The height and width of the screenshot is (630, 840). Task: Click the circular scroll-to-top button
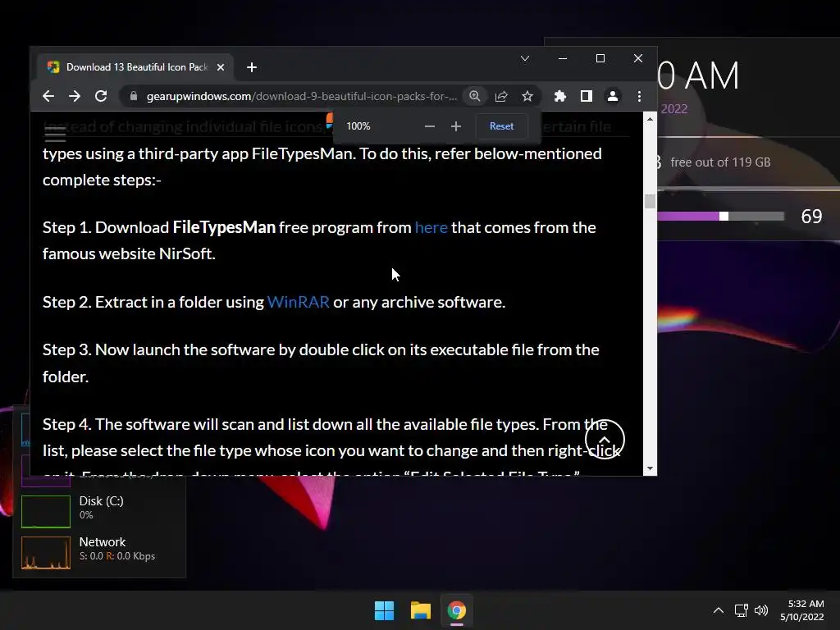pyautogui.click(x=605, y=440)
